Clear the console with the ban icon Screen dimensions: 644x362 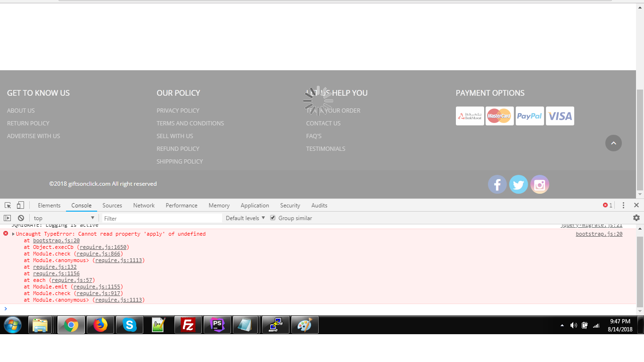click(x=21, y=218)
